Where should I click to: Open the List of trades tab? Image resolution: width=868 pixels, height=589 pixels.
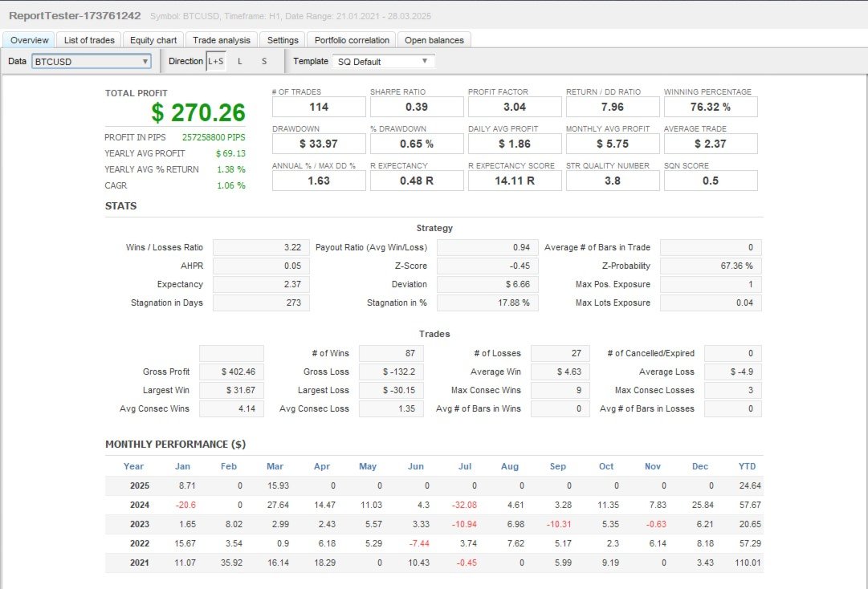pyautogui.click(x=89, y=40)
